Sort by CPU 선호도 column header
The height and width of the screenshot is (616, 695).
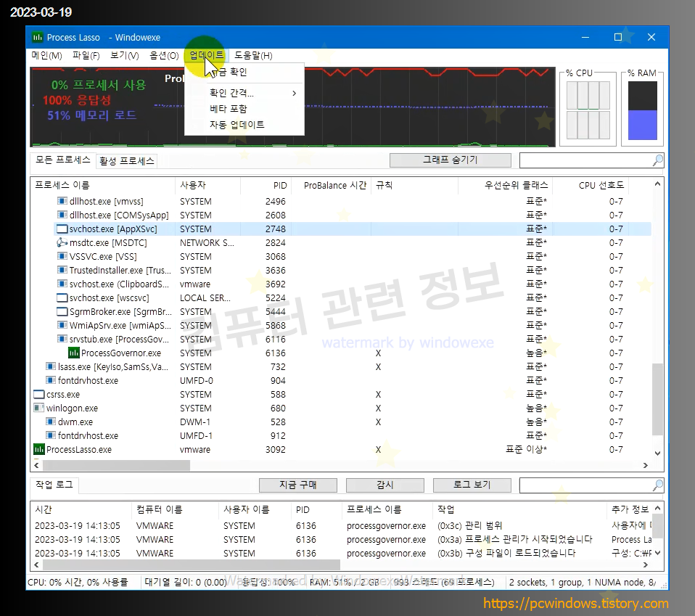[591, 185]
